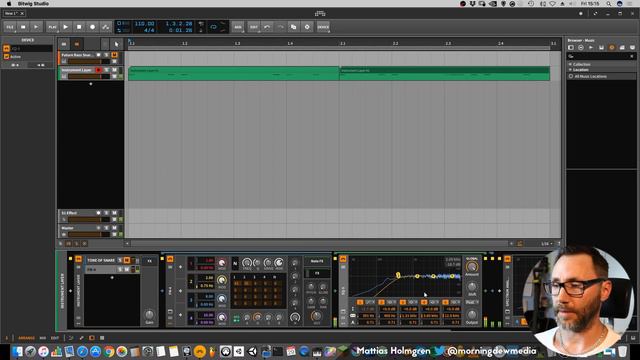Select the pointer tool above track list
640x360 pixels.
click(117, 44)
